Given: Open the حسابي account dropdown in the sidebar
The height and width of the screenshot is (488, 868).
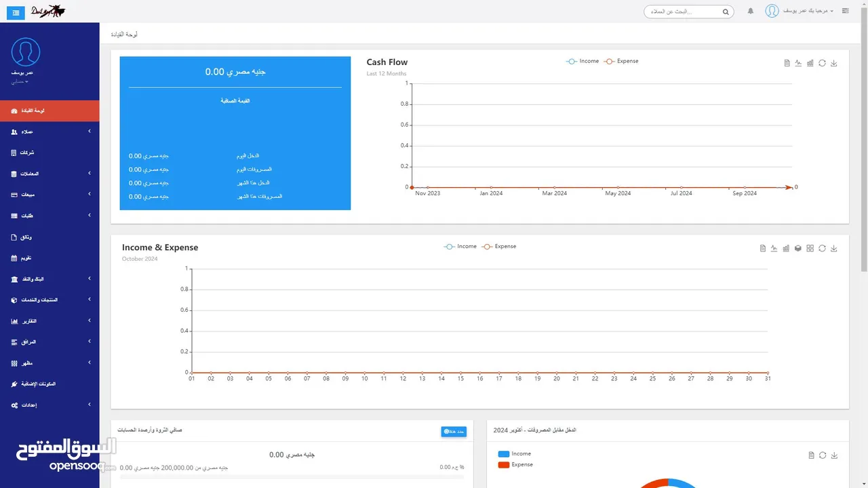Looking at the screenshot, I should coord(18,81).
